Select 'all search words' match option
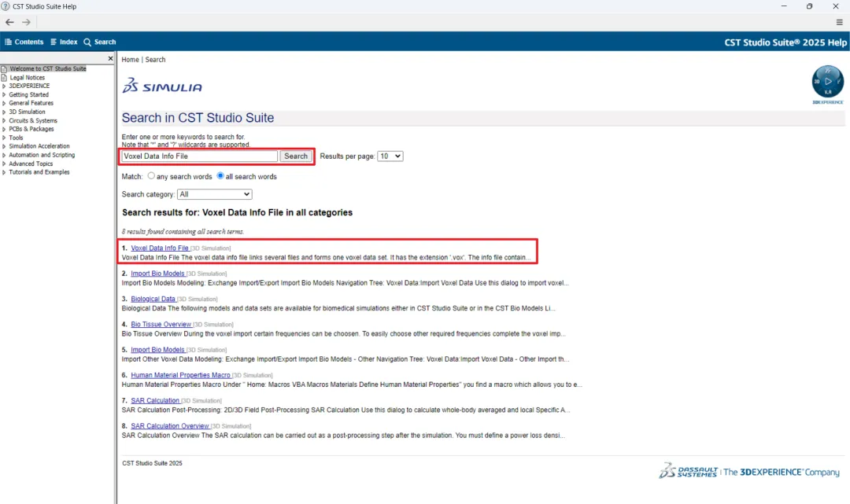The height and width of the screenshot is (504, 850). (220, 176)
